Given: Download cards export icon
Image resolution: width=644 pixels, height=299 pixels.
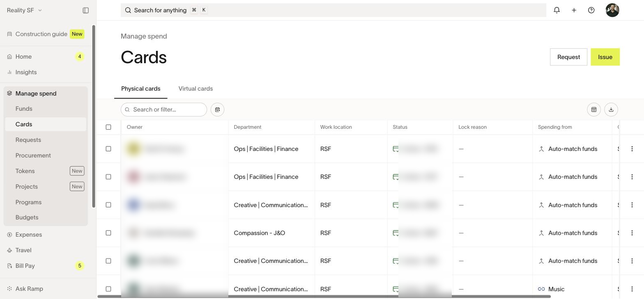Looking at the screenshot, I should pyautogui.click(x=611, y=110).
